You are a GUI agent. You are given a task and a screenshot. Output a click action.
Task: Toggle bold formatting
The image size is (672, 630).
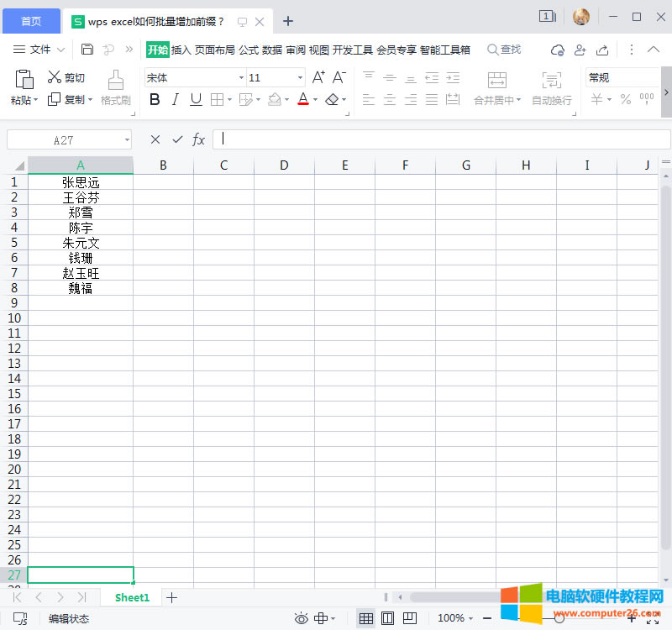[155, 98]
